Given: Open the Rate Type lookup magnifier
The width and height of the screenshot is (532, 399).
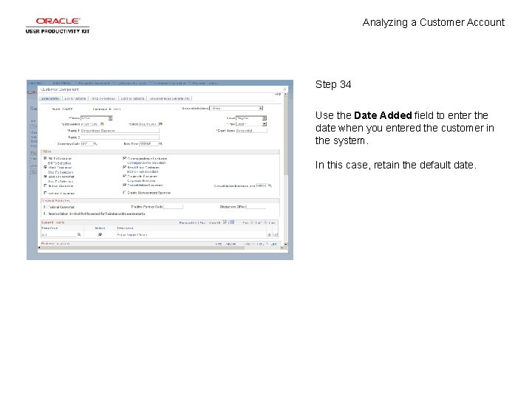Looking at the screenshot, I should tap(160, 144).
